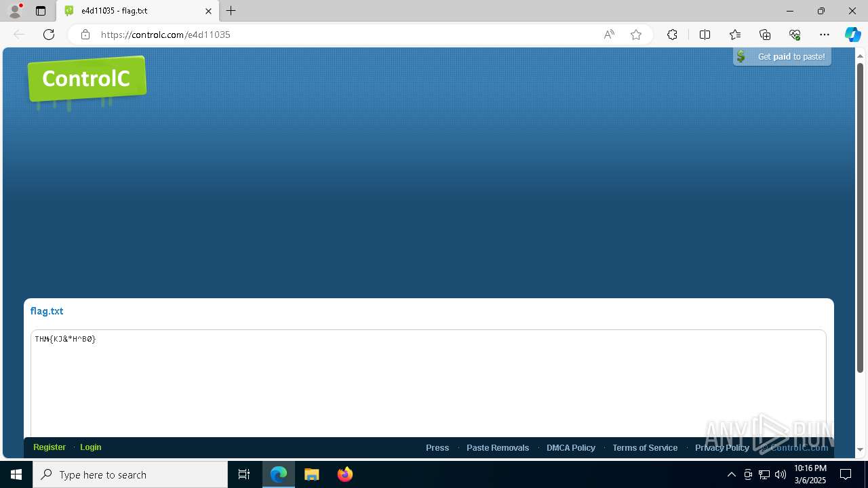Open the Login link
The image size is (868, 488).
pyautogui.click(x=91, y=447)
